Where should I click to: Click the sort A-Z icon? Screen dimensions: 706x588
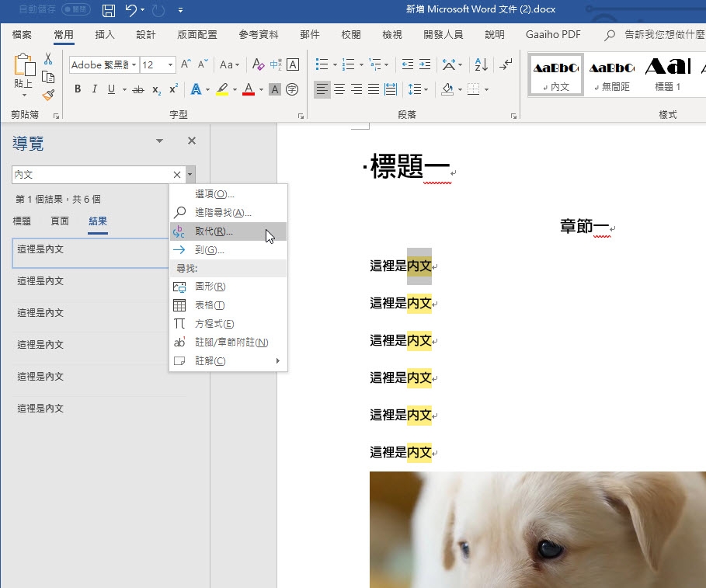click(x=481, y=65)
